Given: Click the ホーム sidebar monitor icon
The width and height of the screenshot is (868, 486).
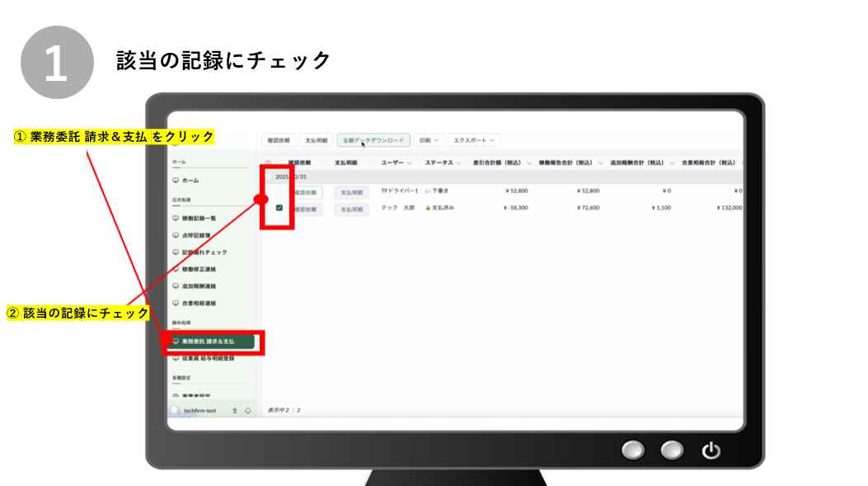Looking at the screenshot, I should (175, 180).
